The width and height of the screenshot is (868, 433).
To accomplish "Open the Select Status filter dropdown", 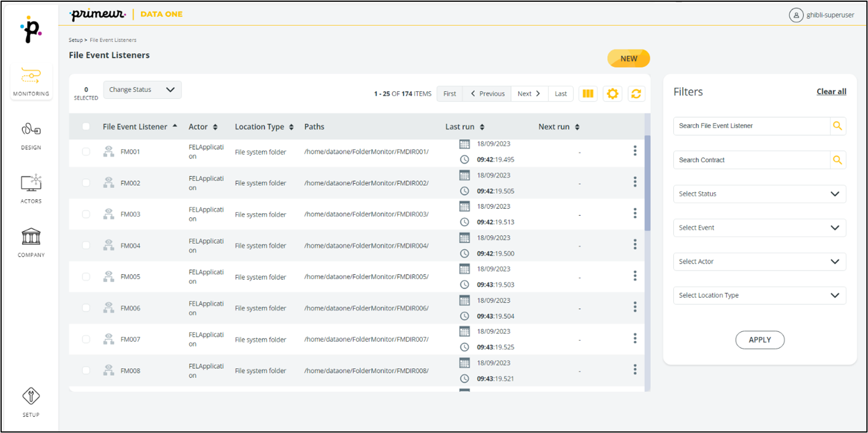I will (x=759, y=194).
